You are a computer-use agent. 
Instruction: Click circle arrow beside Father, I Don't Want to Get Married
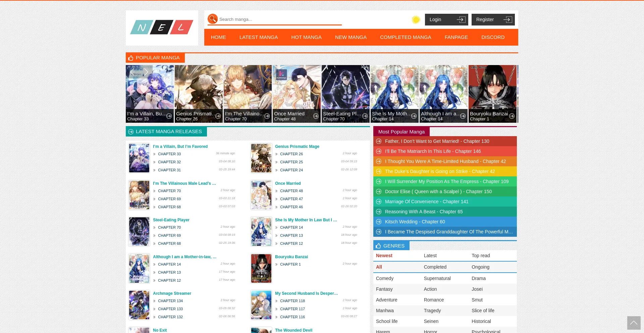point(379,141)
